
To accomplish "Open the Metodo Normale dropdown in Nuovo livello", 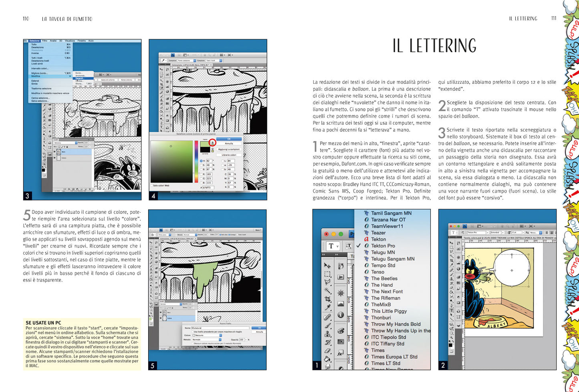I will [x=206, y=340].
